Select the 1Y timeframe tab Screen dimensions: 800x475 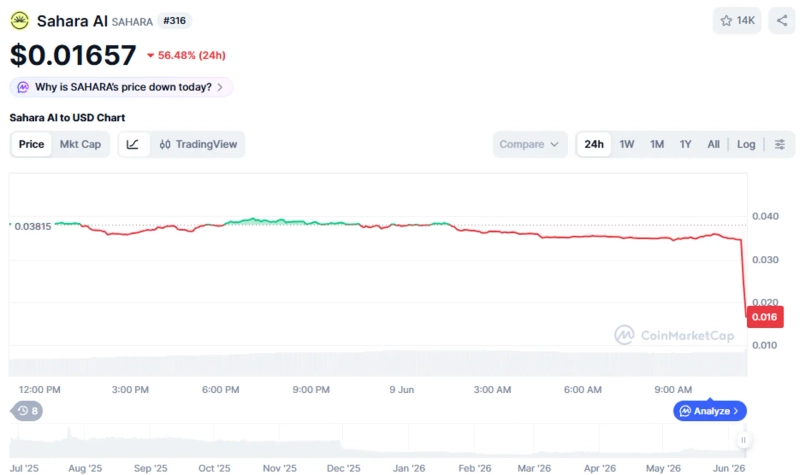(x=685, y=144)
